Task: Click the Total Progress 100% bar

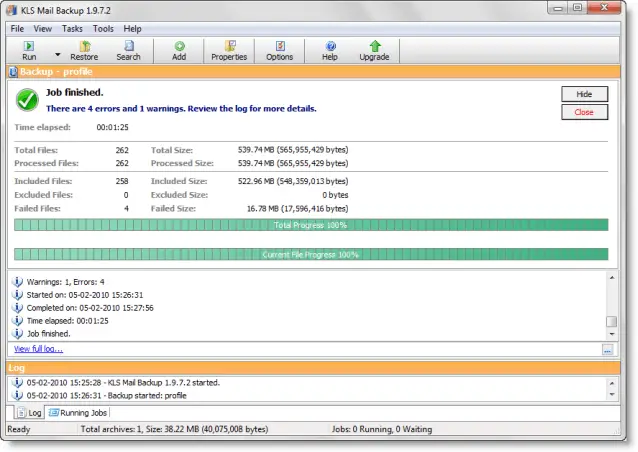Action: 311,225
